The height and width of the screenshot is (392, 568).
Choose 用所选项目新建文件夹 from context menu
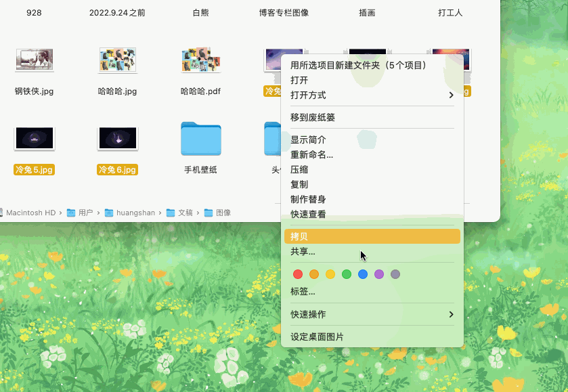[372, 65]
